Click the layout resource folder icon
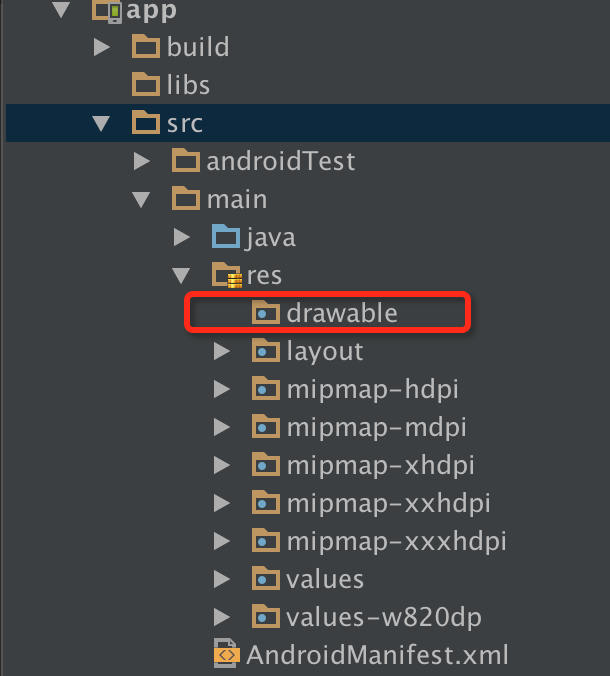 266,350
